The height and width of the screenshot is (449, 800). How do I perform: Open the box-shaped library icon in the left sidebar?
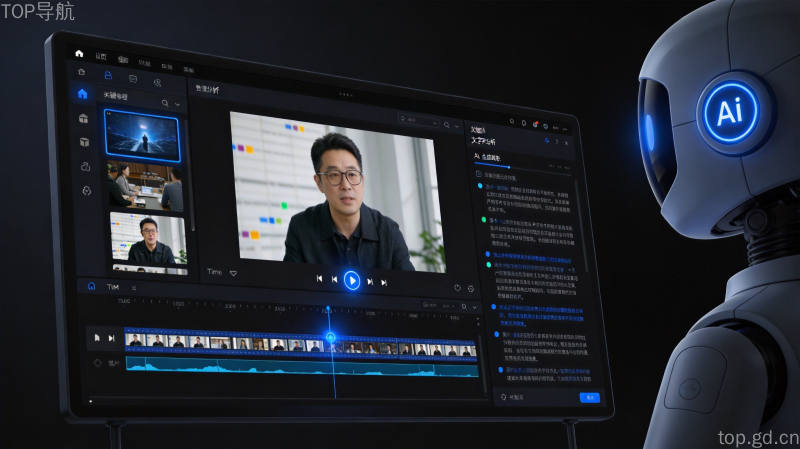tap(84, 118)
